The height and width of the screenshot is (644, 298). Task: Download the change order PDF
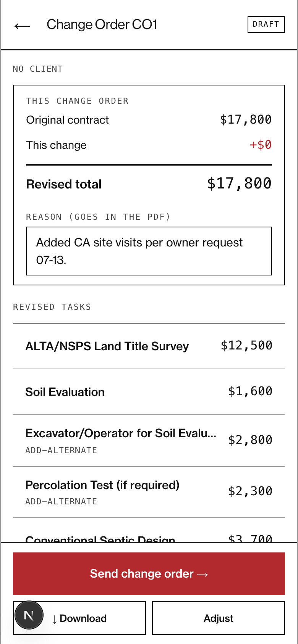[79, 618]
